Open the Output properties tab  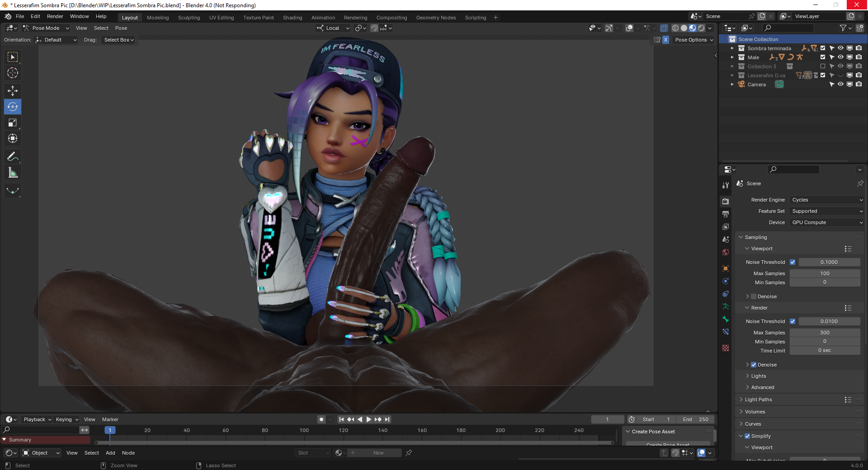tap(726, 214)
